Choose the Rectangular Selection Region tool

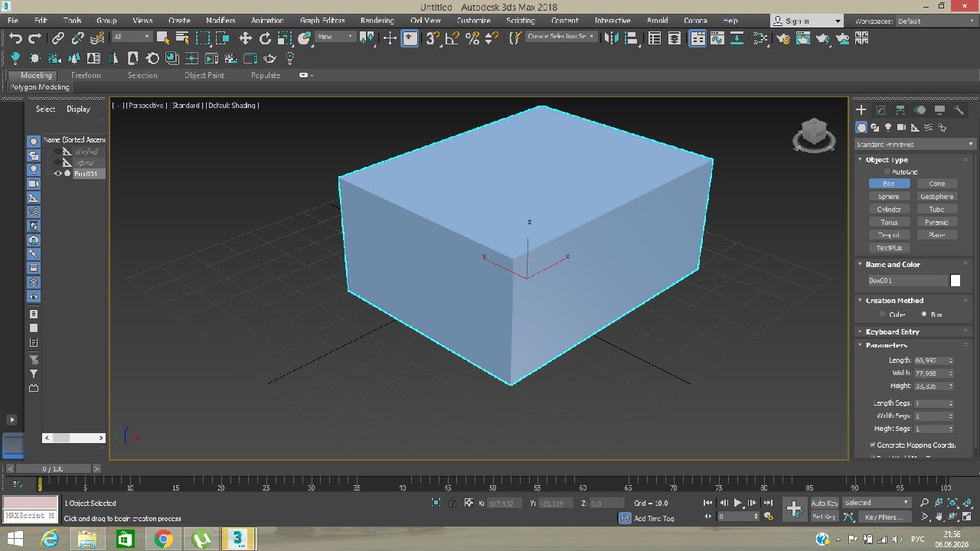click(203, 38)
